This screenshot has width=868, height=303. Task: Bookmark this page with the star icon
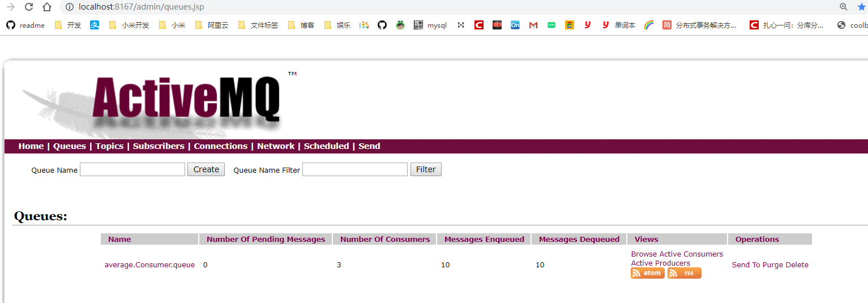point(862,7)
